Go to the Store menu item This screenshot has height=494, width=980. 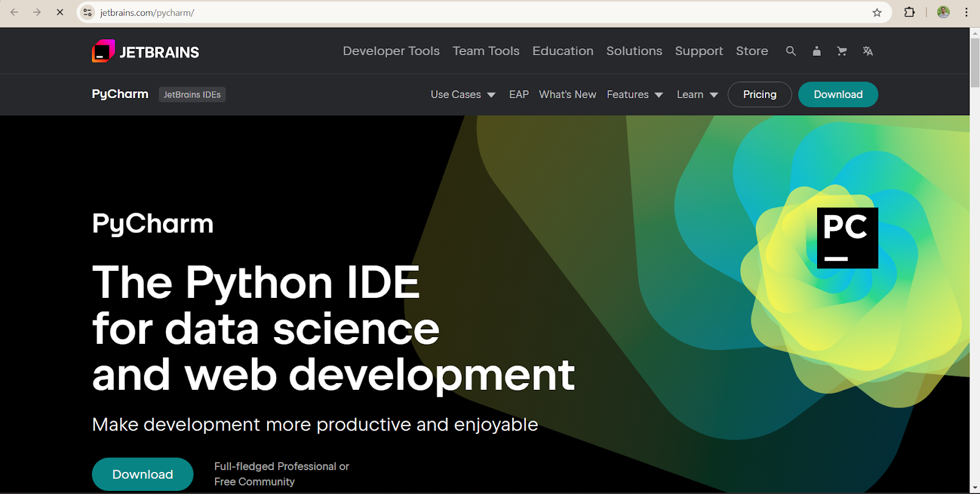point(752,51)
